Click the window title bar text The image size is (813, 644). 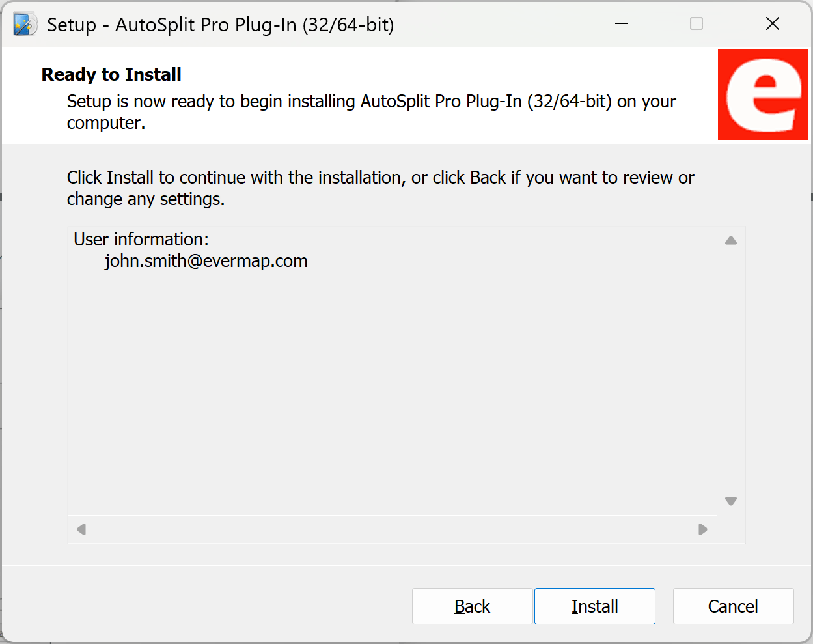[x=220, y=25]
